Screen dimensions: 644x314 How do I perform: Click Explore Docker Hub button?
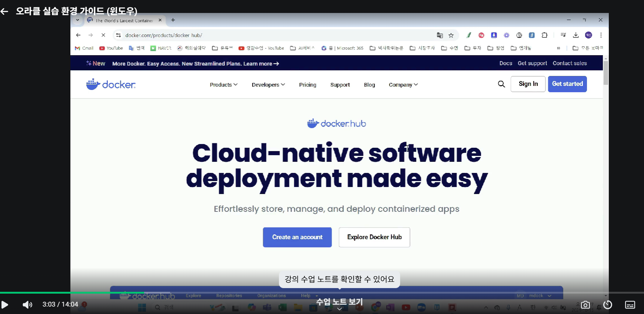[x=374, y=237]
